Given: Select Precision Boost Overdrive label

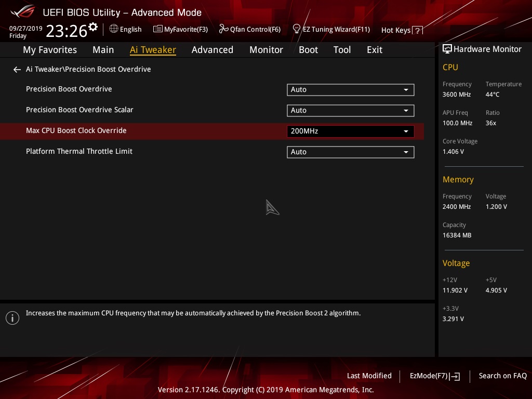Looking at the screenshot, I should (x=69, y=89).
